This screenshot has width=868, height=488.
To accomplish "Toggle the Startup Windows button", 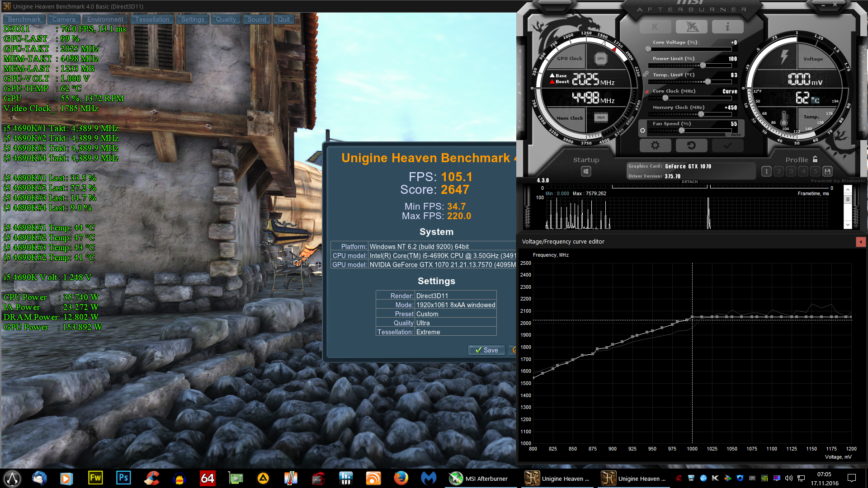I will (x=586, y=171).
